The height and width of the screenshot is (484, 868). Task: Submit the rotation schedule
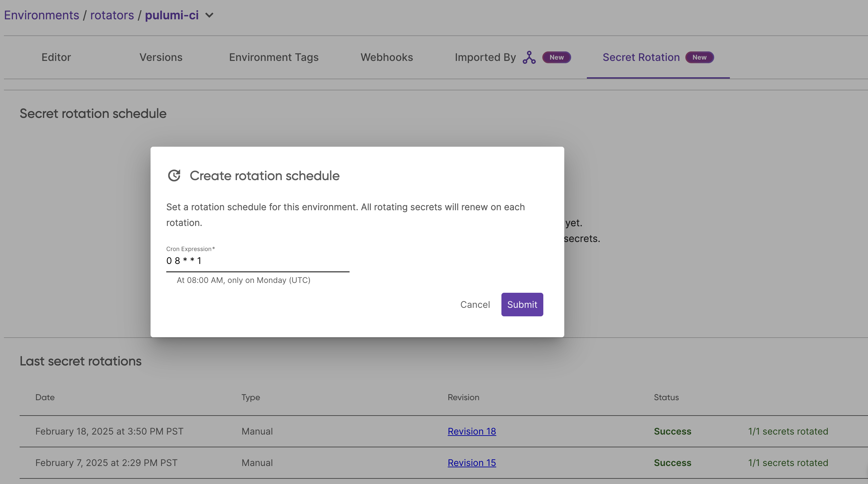point(522,304)
